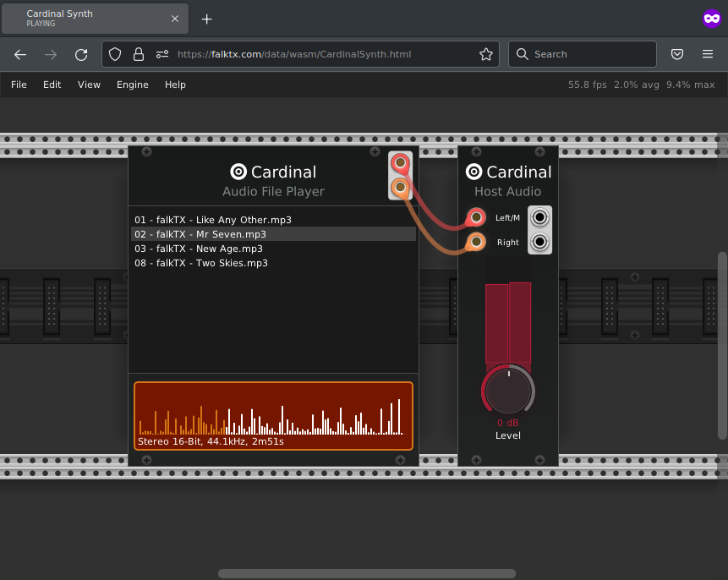Select track 02 - falkTX - Mr Seven.mp3

(273, 234)
